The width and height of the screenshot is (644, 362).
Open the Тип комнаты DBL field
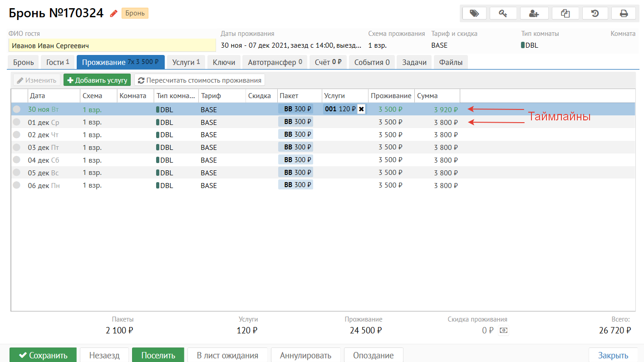click(x=531, y=45)
